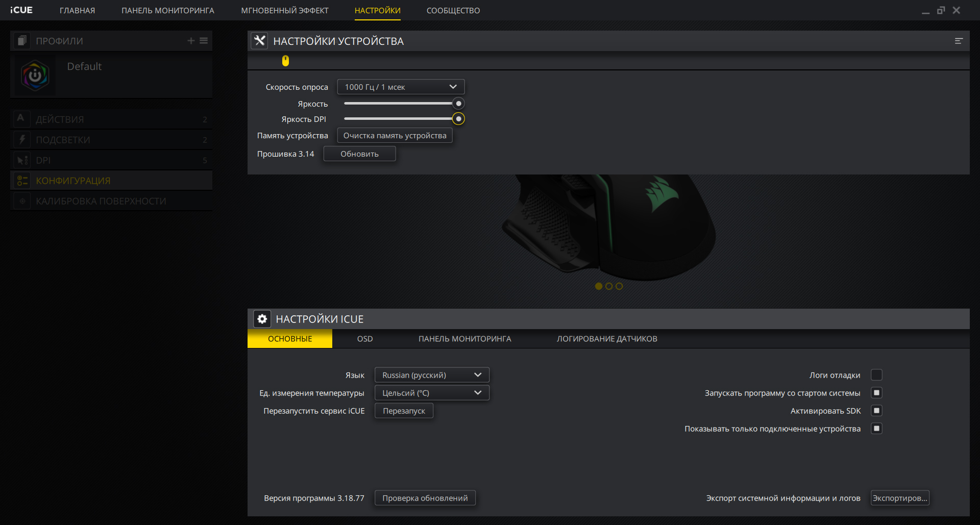Click the iCUE settings gear icon
Screen dimensions: 980x525
262,319
